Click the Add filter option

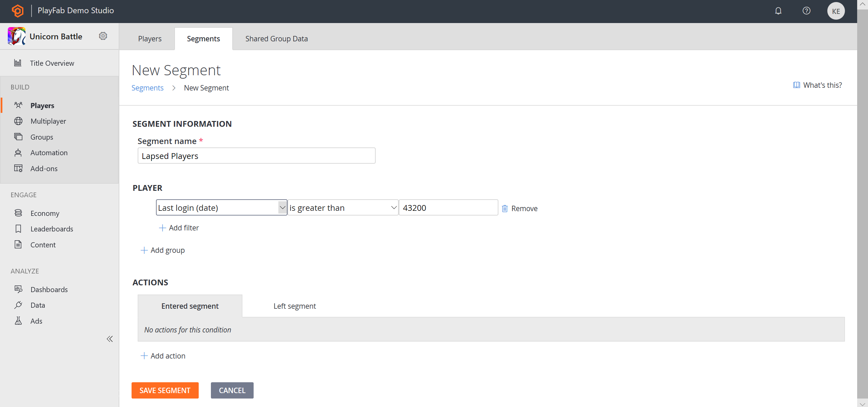[x=178, y=227]
